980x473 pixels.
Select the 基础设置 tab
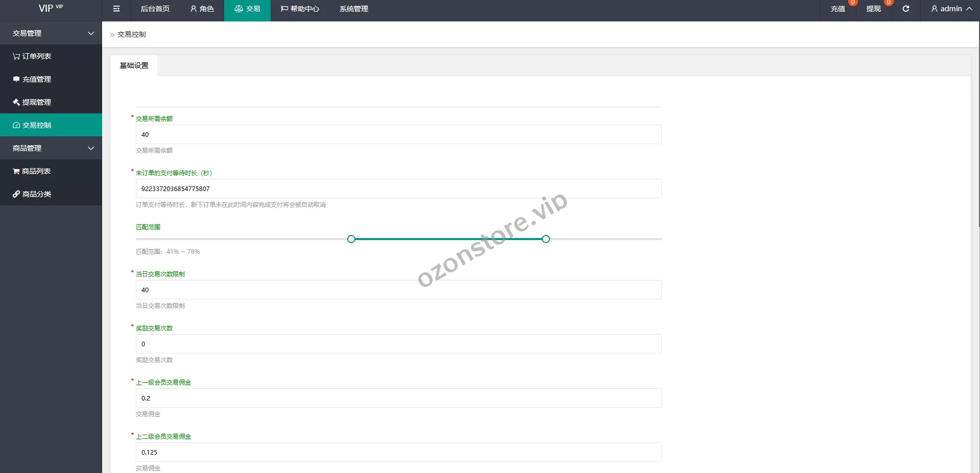(134, 65)
